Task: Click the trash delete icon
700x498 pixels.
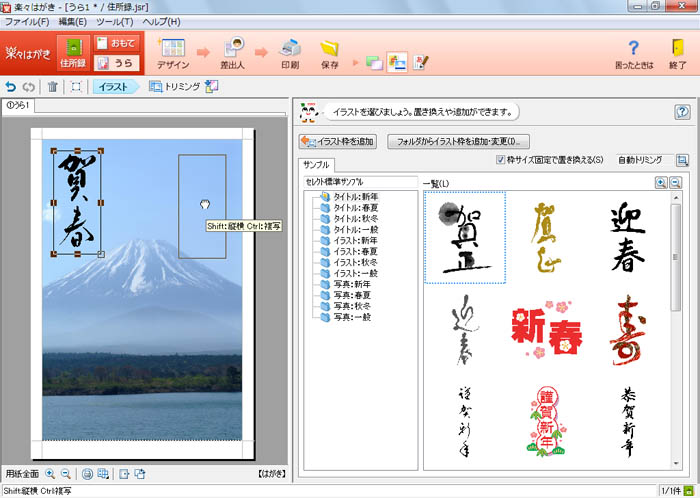Action: click(52, 86)
